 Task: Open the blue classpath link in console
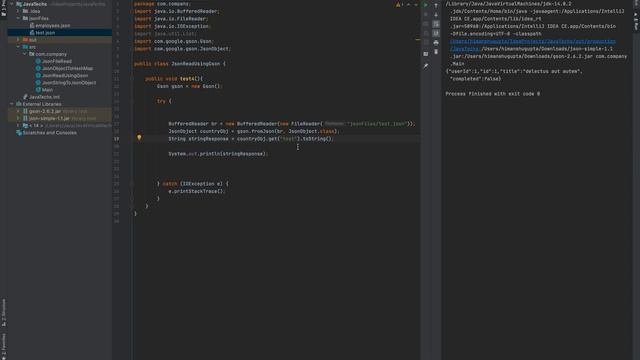(533, 41)
